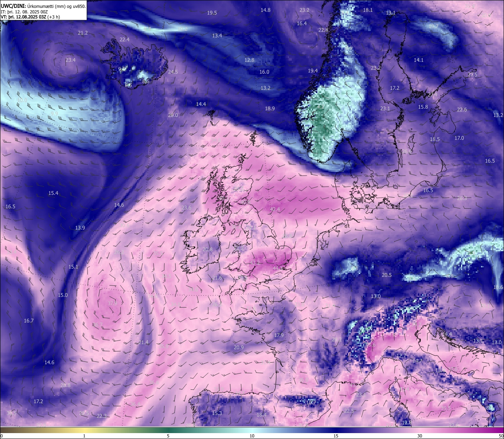Click the 22.6 value over western Russia

[461, 110]
